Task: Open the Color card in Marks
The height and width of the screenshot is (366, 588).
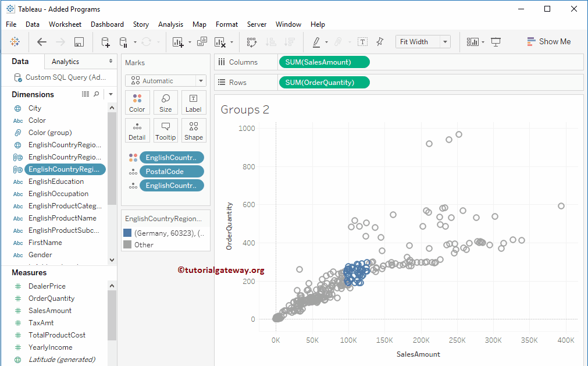Action: click(x=137, y=102)
